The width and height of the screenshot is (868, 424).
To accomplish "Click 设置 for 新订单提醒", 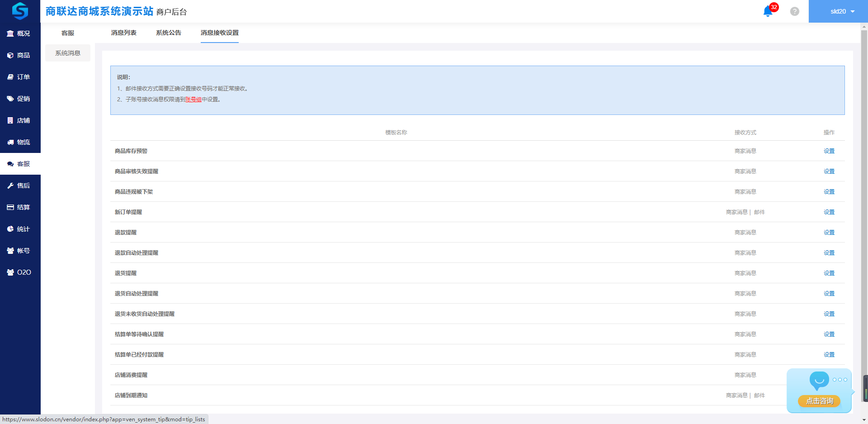I will tap(829, 212).
